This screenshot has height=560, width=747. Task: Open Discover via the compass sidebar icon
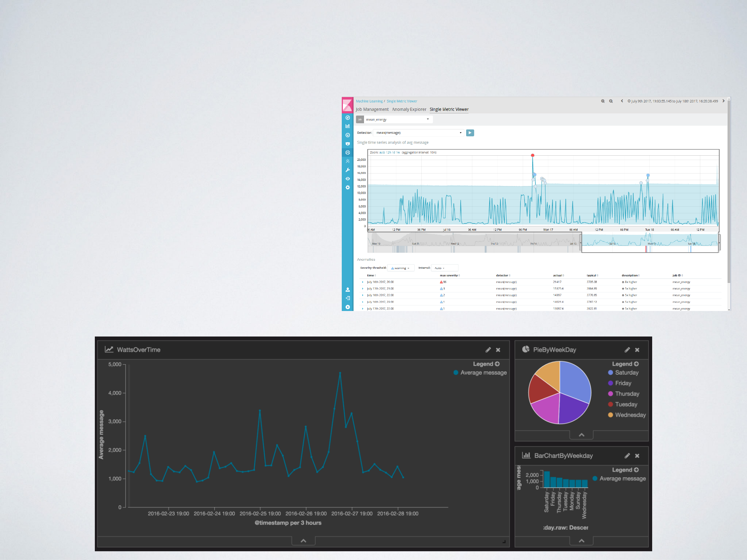(348, 118)
